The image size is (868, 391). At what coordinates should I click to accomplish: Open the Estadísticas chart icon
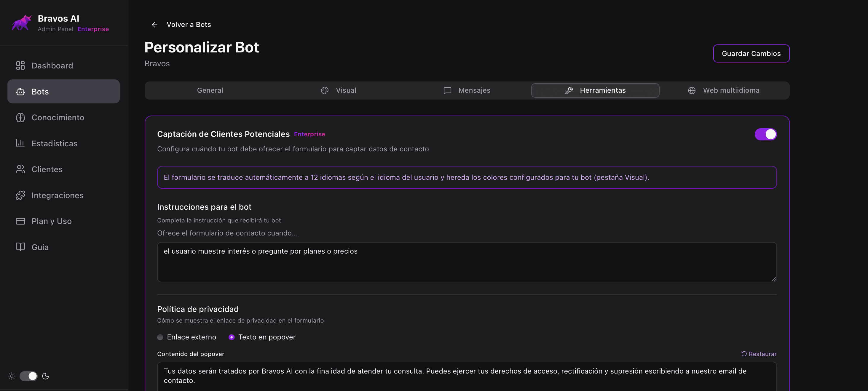coord(20,143)
